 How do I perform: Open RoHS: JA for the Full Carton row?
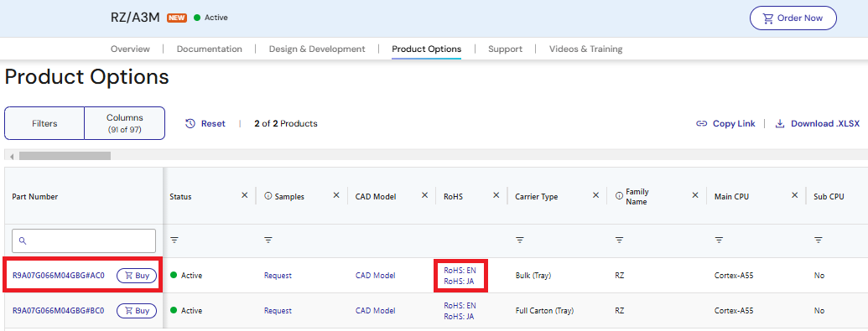click(x=459, y=317)
